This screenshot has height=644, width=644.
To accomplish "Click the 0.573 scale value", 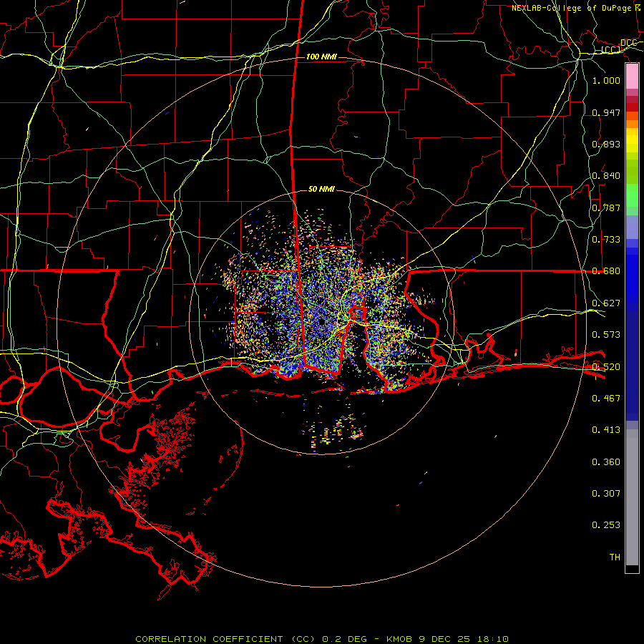I will (606, 334).
